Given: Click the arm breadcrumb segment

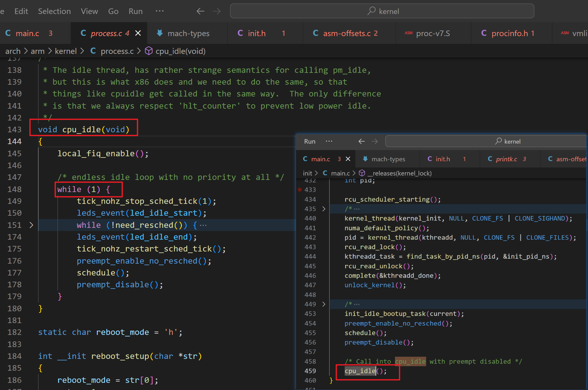Looking at the screenshot, I should pos(38,51).
